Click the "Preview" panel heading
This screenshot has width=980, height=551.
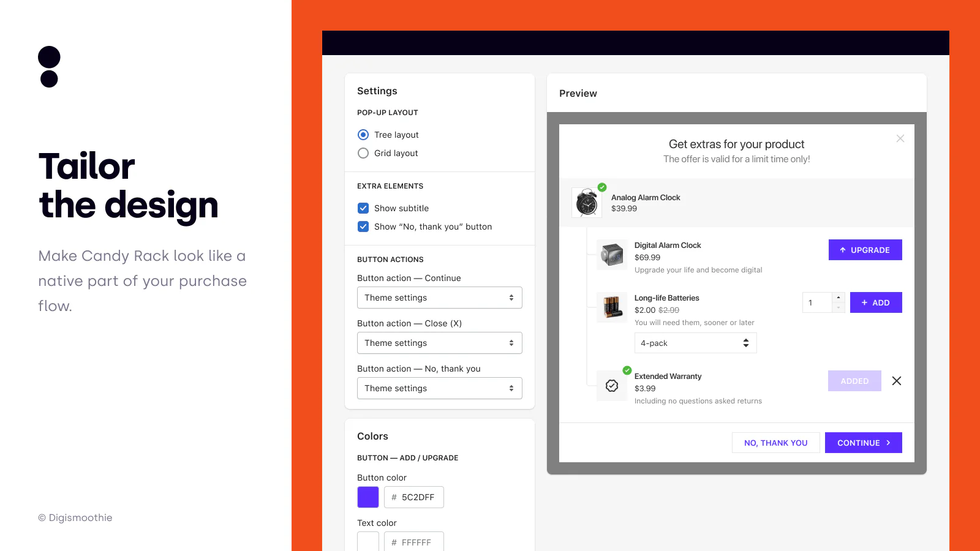tap(578, 93)
